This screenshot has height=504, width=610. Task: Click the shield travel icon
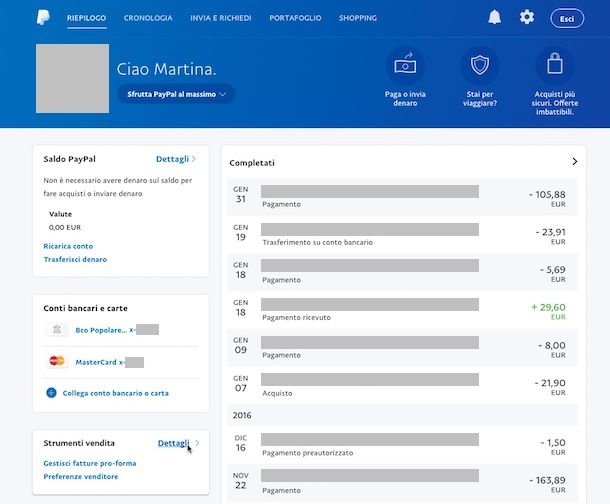click(480, 65)
